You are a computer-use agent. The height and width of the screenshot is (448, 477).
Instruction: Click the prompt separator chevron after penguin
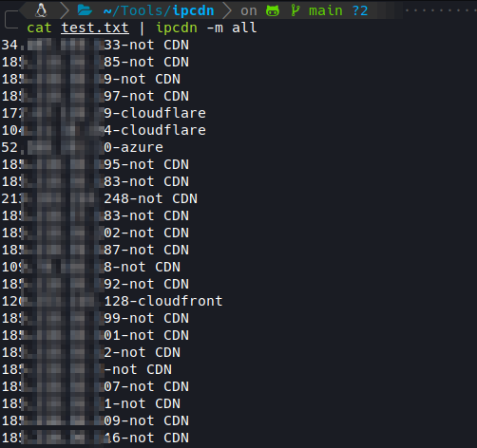(x=65, y=10)
